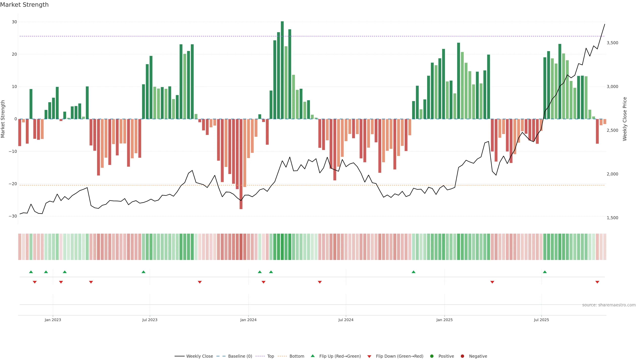The image size is (644, 362).
Task: Click green Flip Up triangle in legend
Action: coord(312,356)
